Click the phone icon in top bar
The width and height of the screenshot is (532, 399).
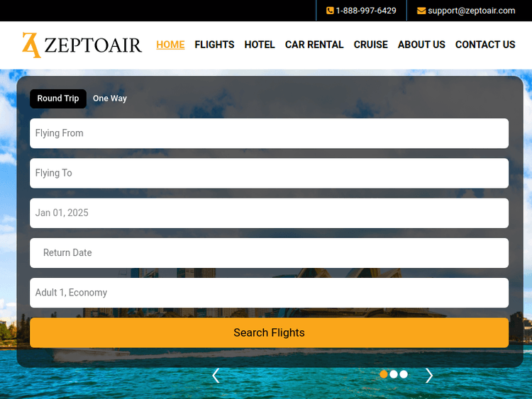(x=330, y=11)
